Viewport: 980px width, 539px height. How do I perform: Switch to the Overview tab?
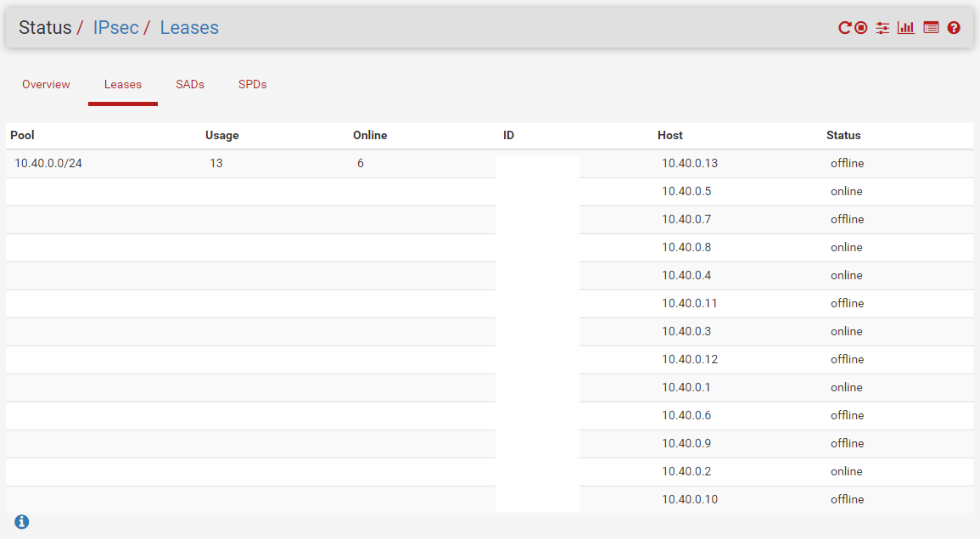pos(46,84)
